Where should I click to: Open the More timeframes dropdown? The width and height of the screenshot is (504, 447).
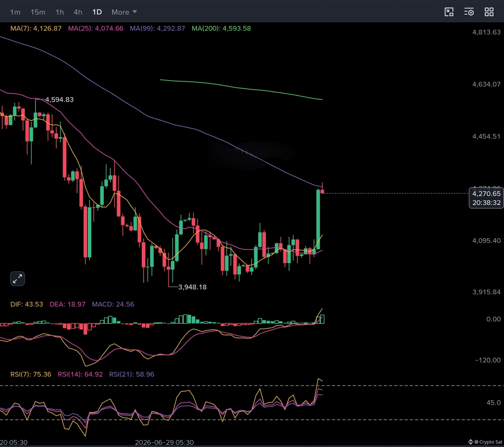tap(124, 12)
